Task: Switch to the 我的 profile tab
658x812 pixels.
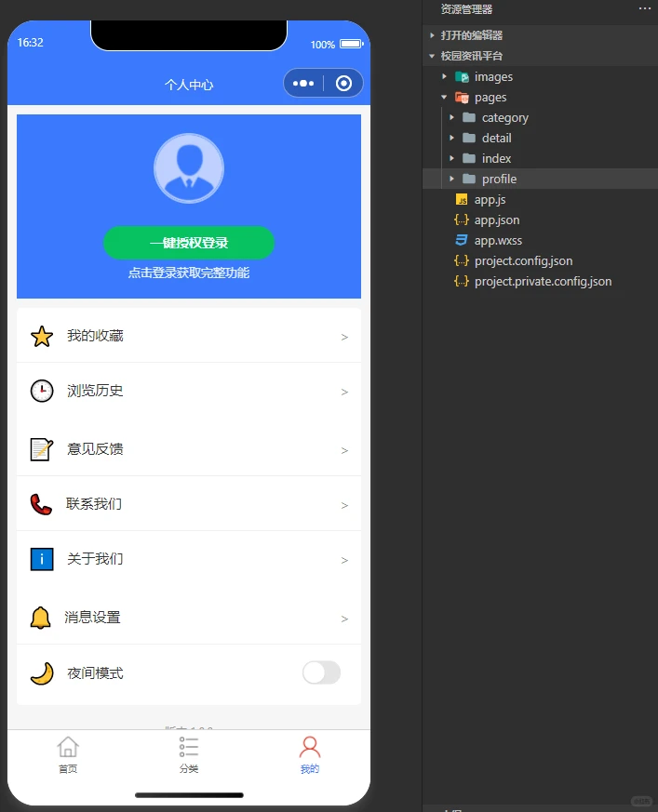Action: (x=310, y=755)
